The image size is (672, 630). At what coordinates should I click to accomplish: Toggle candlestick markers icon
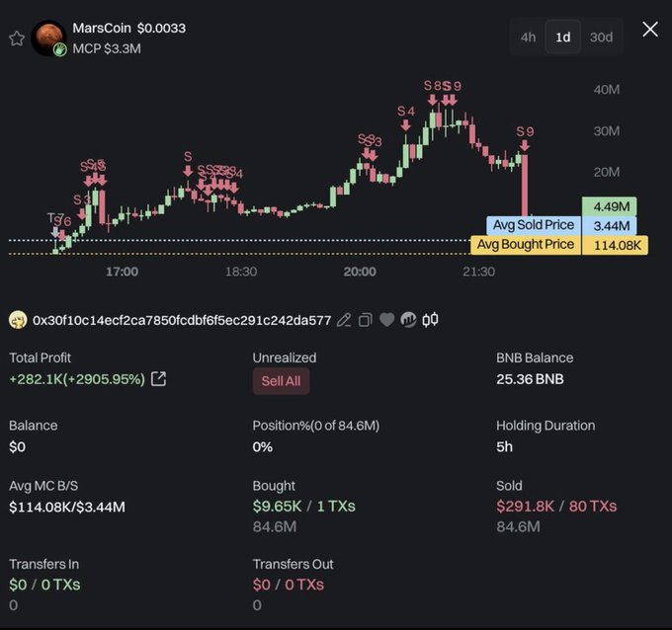[x=430, y=320]
